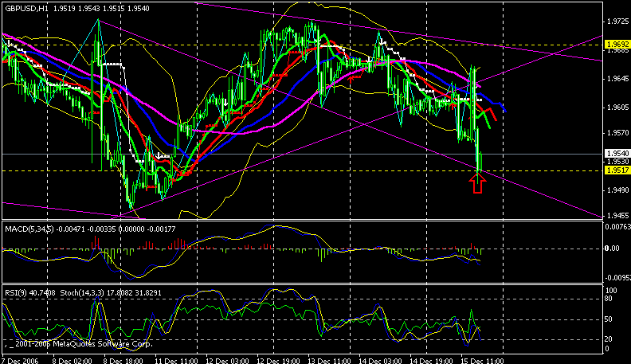631x364 pixels.
Task: Click the 1.9645 price axis label
Action: [617, 79]
